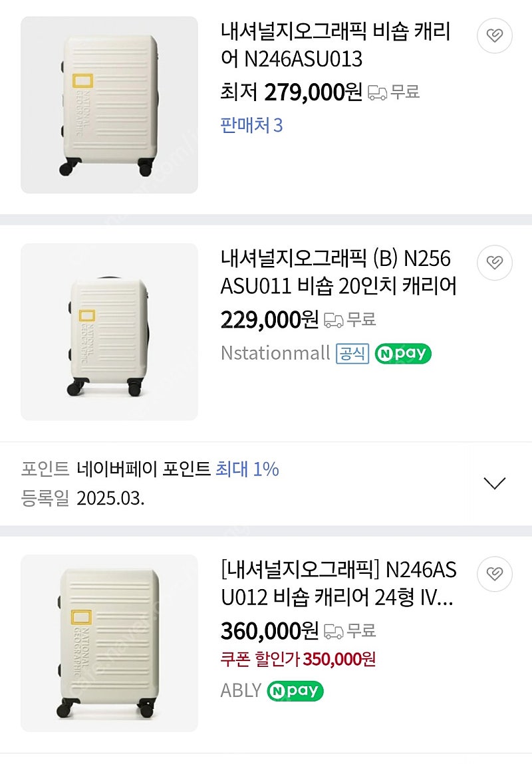Viewport: 532px width, 764px height.
Task: Toggle wishlist heart for N256ASU011 20-inch carrier
Action: tap(495, 263)
